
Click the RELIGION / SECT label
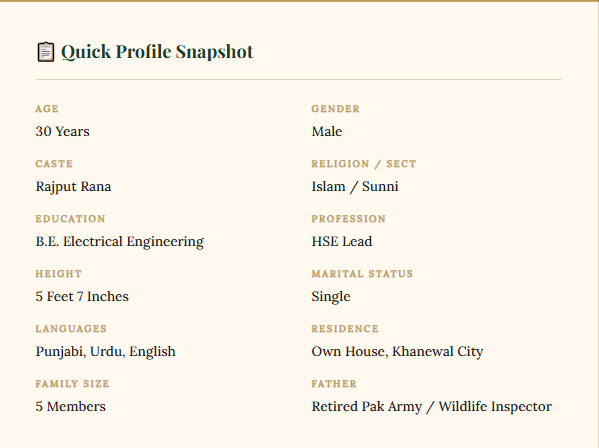(x=364, y=164)
